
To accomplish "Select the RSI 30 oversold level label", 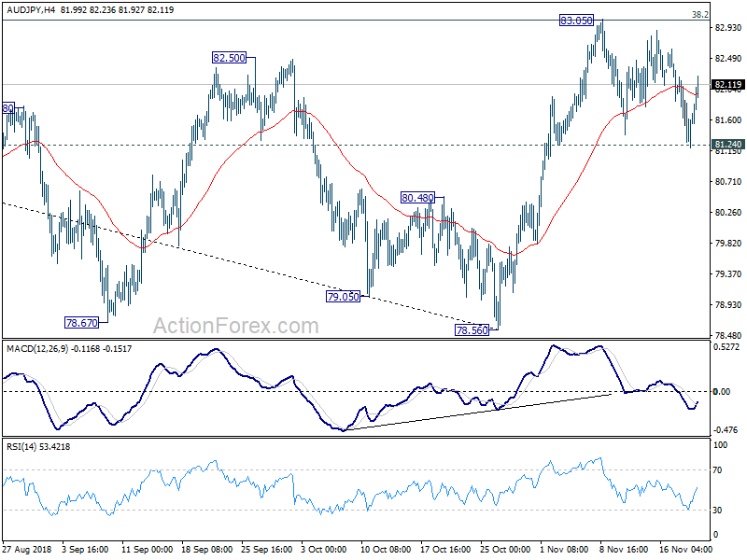I will point(717,510).
